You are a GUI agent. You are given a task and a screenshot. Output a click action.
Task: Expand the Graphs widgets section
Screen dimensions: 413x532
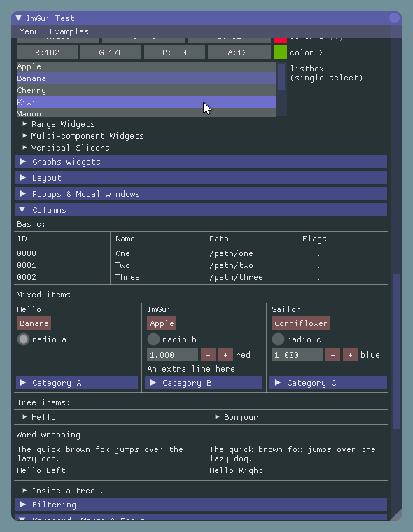point(201,162)
